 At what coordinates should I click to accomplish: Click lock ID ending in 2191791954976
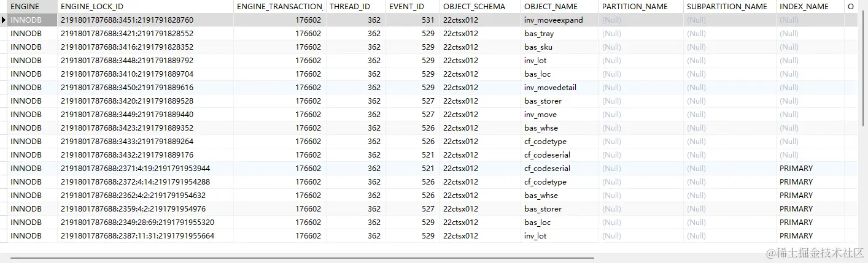(145, 209)
